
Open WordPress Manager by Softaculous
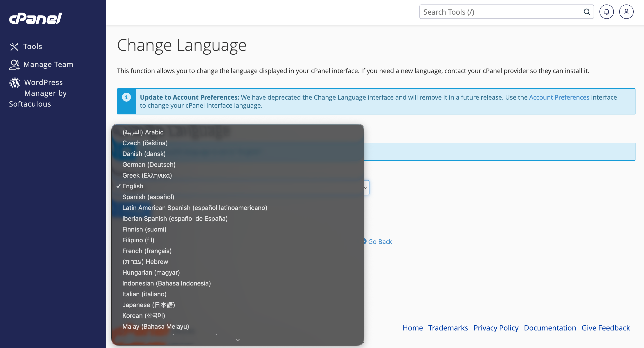click(38, 93)
